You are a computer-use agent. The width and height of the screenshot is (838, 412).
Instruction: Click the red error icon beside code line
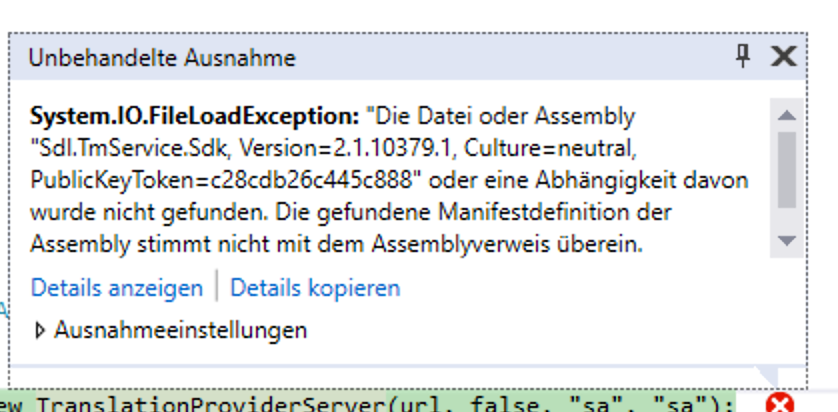(x=779, y=404)
